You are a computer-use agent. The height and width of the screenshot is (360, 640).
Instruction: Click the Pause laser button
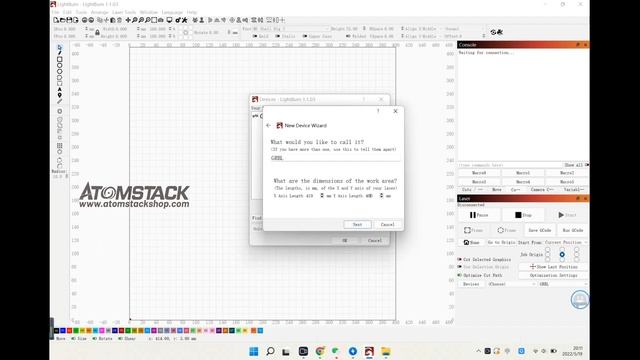[x=479, y=215]
